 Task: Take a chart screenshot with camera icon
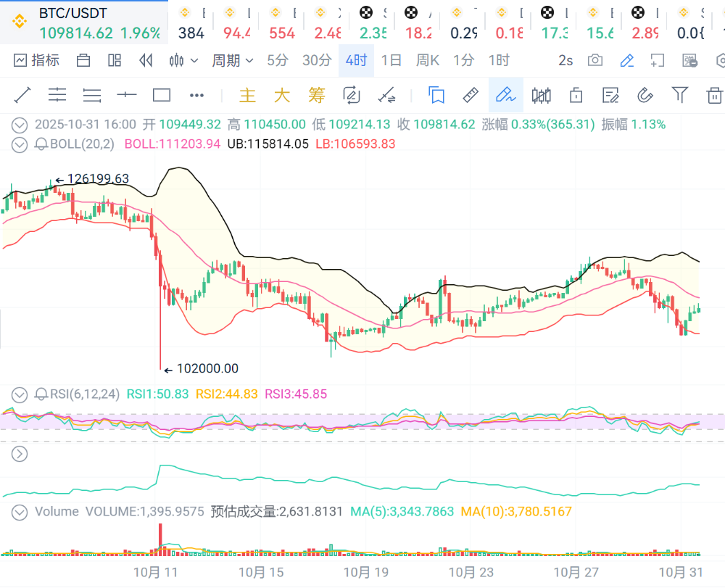pos(595,60)
